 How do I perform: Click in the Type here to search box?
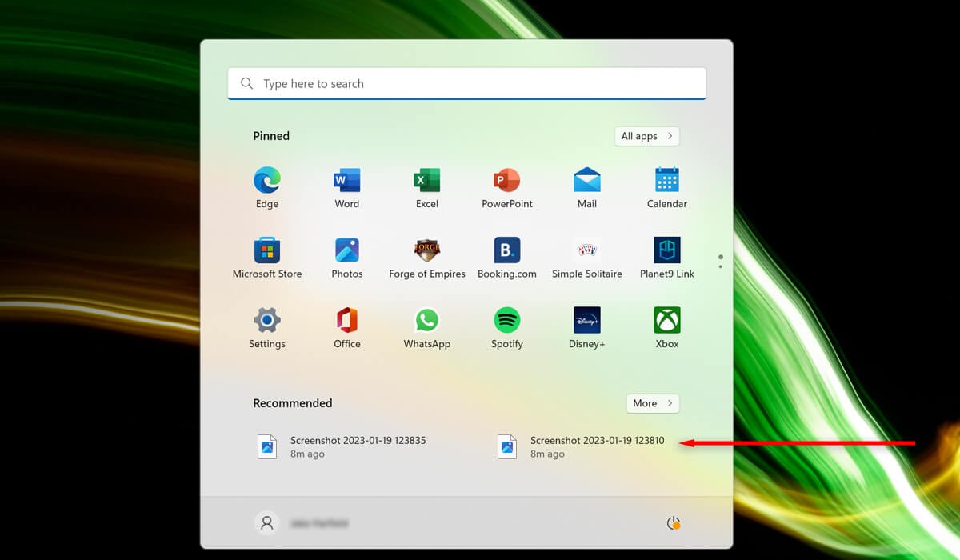(467, 83)
